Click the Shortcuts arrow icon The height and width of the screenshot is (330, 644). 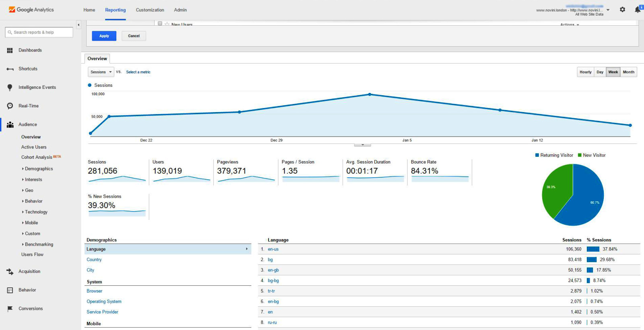pos(10,69)
